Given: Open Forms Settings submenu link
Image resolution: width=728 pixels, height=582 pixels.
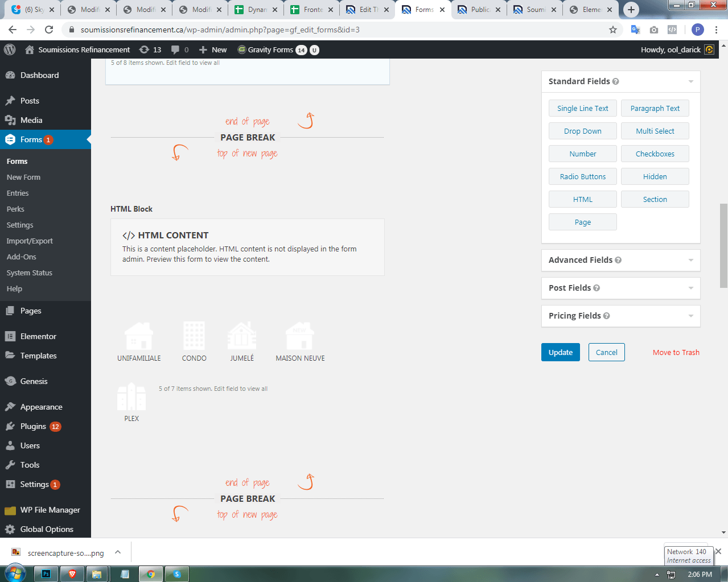Looking at the screenshot, I should [x=20, y=225].
